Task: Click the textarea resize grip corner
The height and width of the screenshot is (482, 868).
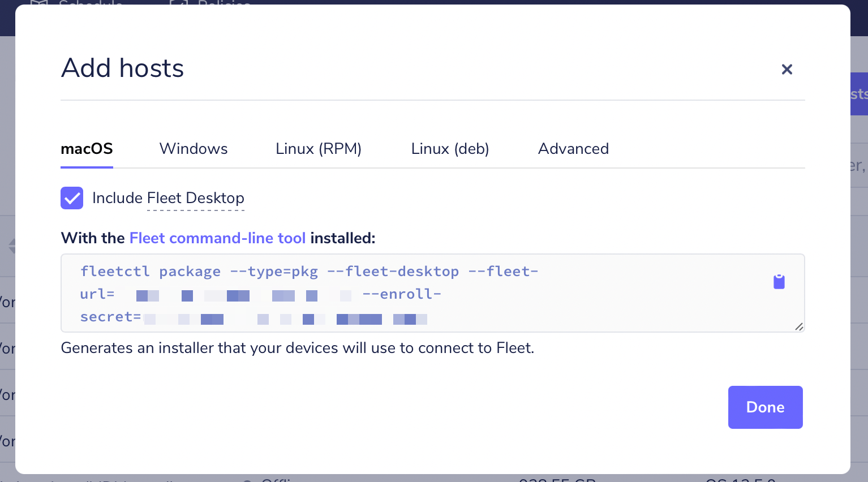Action: (x=799, y=326)
